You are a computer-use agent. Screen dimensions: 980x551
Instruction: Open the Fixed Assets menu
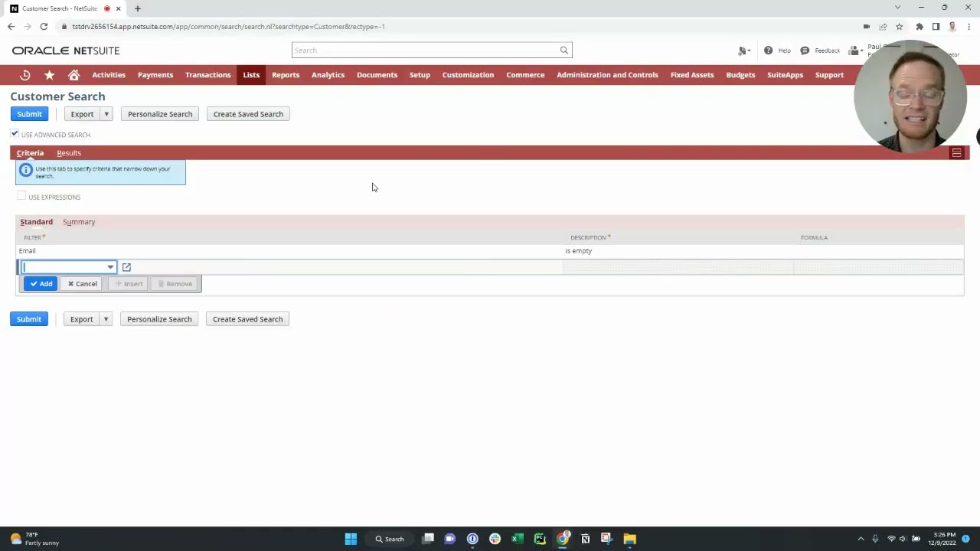click(x=692, y=75)
